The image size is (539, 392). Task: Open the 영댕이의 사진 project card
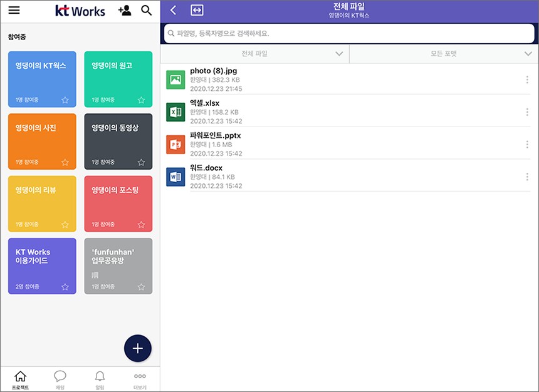point(42,142)
